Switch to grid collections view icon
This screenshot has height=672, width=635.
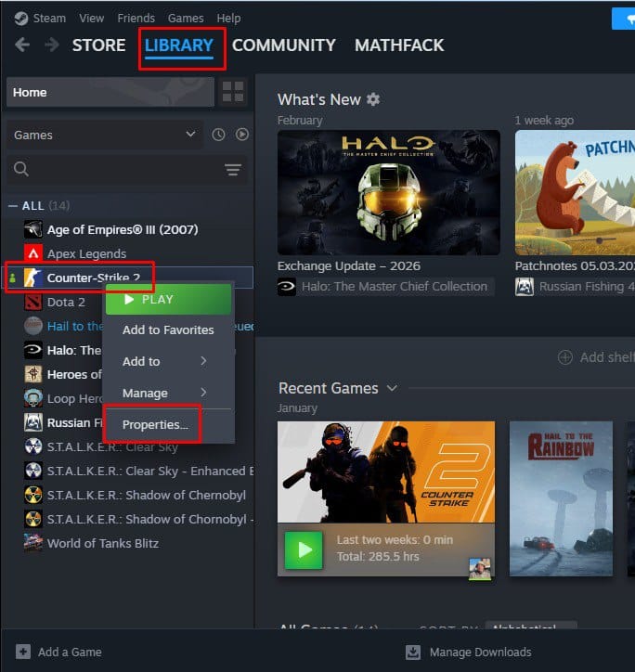(233, 92)
